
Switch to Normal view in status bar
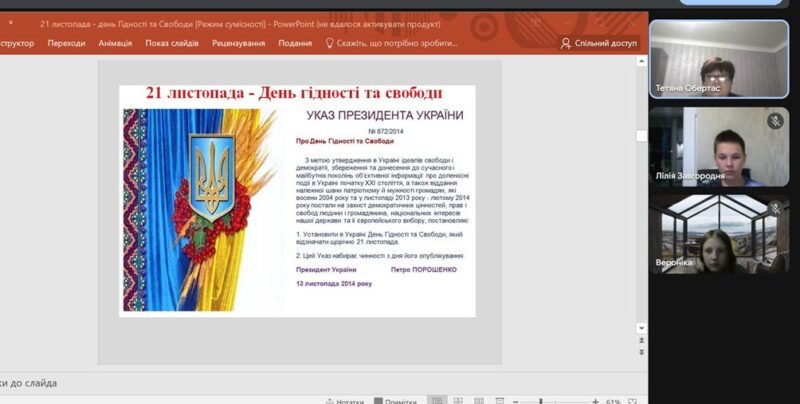tap(438, 401)
